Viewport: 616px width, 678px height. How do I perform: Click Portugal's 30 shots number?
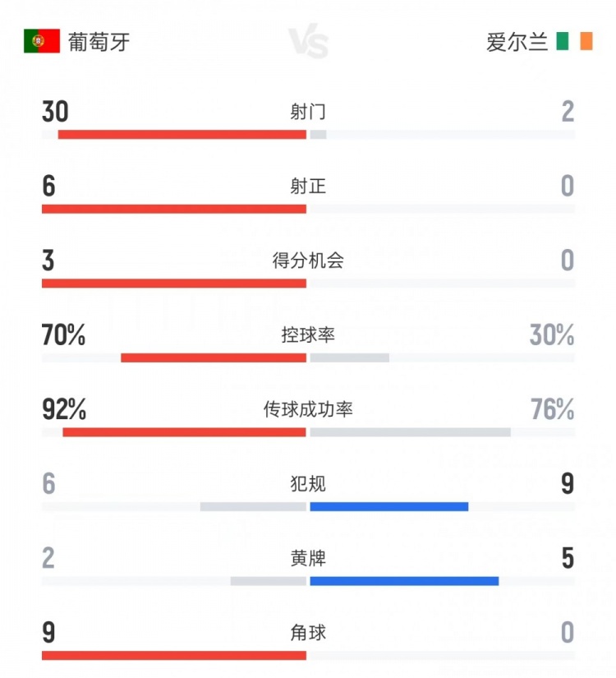(55, 112)
